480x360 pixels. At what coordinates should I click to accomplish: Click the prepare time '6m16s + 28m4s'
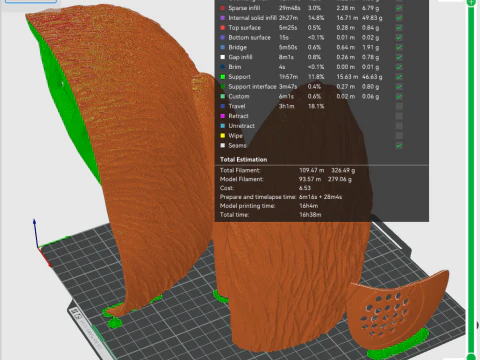(x=320, y=197)
